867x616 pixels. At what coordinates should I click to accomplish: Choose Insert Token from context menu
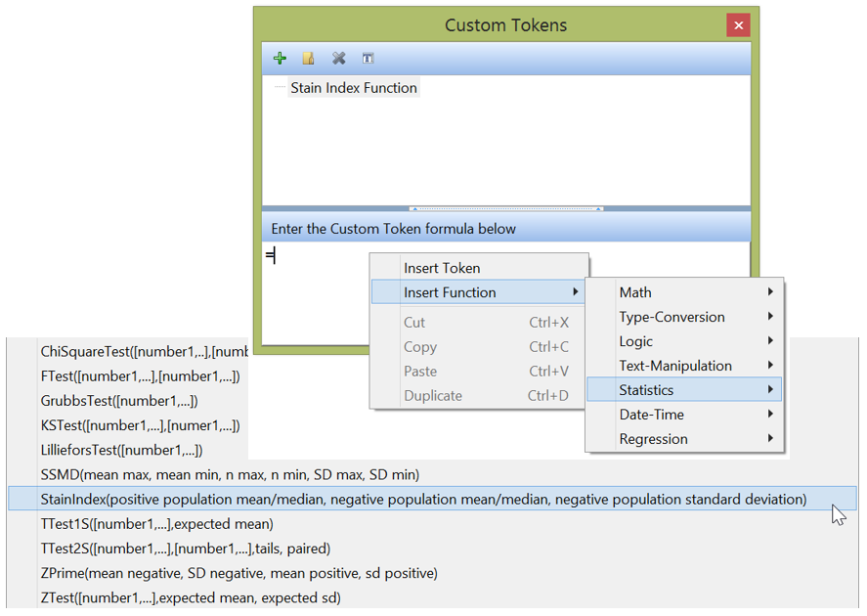click(442, 268)
